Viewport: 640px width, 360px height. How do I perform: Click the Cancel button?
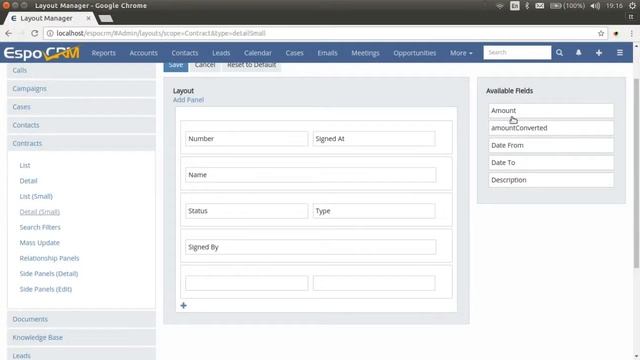[x=205, y=66]
